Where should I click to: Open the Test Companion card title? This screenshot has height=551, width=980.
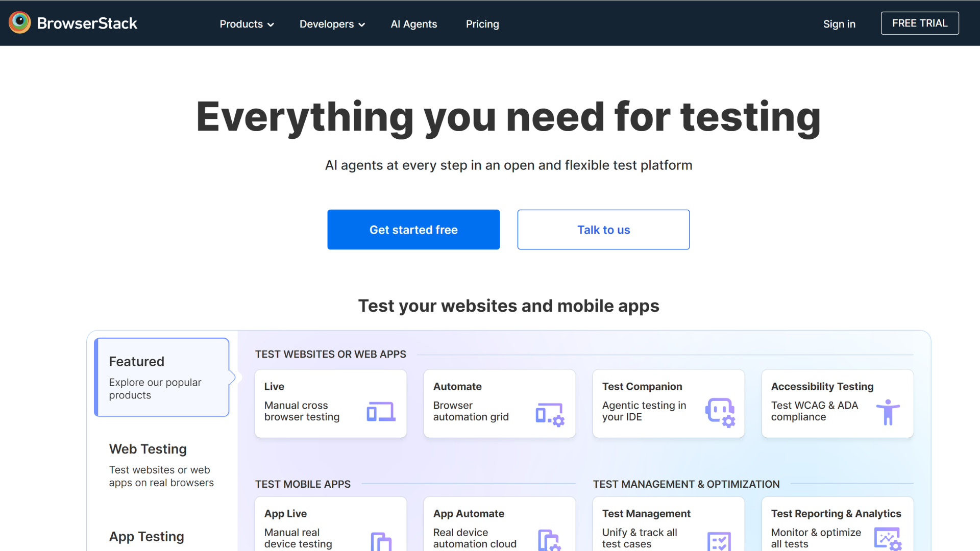pyautogui.click(x=642, y=386)
